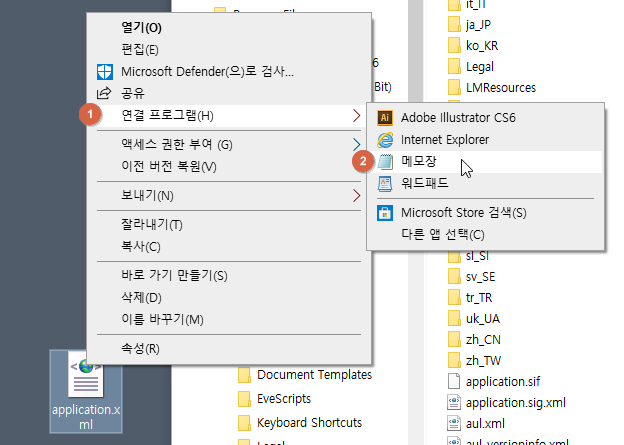
Task: Click the application.sif file name
Action: (503, 382)
